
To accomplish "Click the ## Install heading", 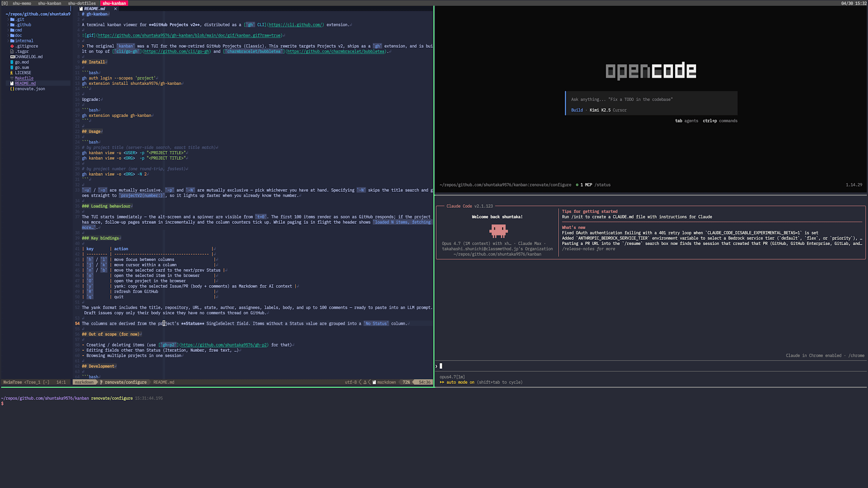I will click(93, 62).
